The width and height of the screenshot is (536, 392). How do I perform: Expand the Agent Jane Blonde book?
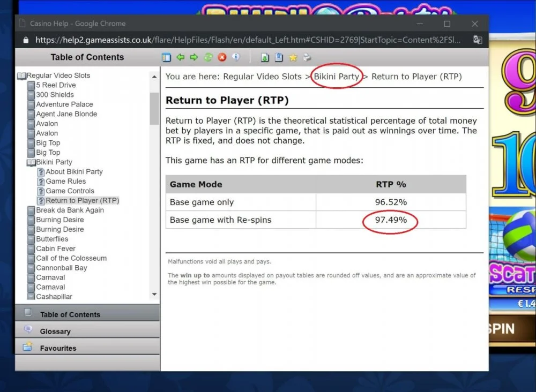(31, 114)
